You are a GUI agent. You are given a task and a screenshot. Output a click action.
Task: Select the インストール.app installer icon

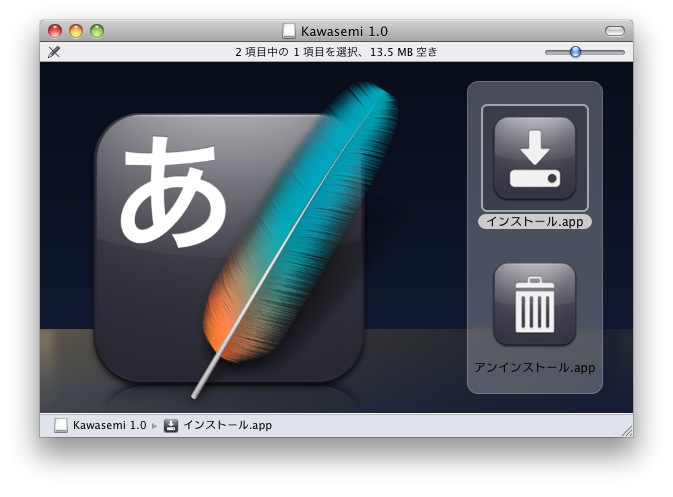[x=535, y=158]
